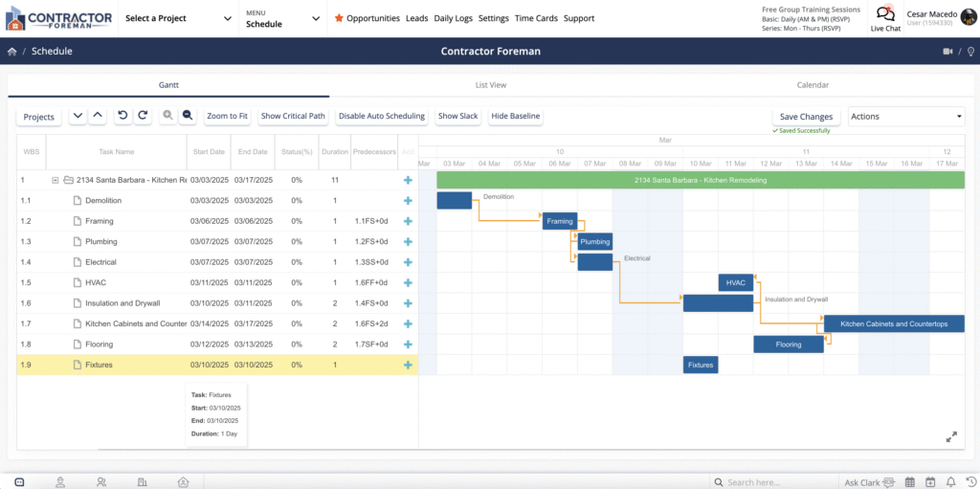The image size is (980, 489).
Task: Click the undo arrow in Gantt toolbar
Action: [x=123, y=116]
